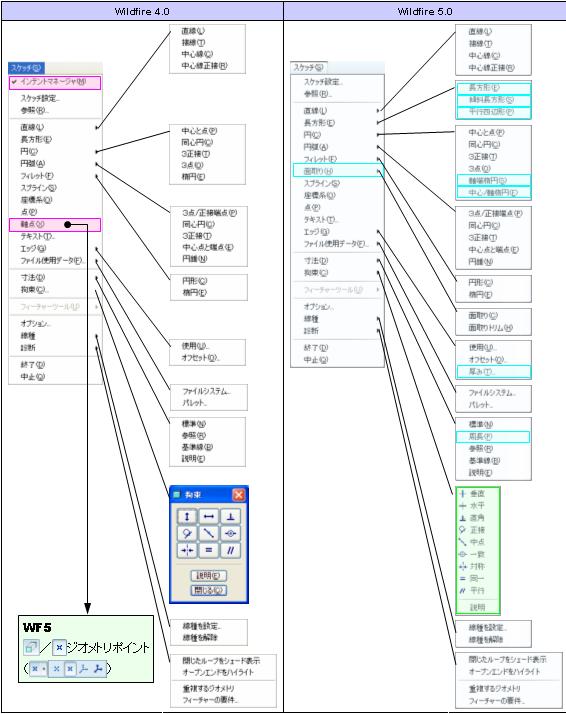The height and width of the screenshot is (714, 566).
Task: Open スケッチ(S) menu title in Wildfire 5.0
Action: (x=308, y=67)
